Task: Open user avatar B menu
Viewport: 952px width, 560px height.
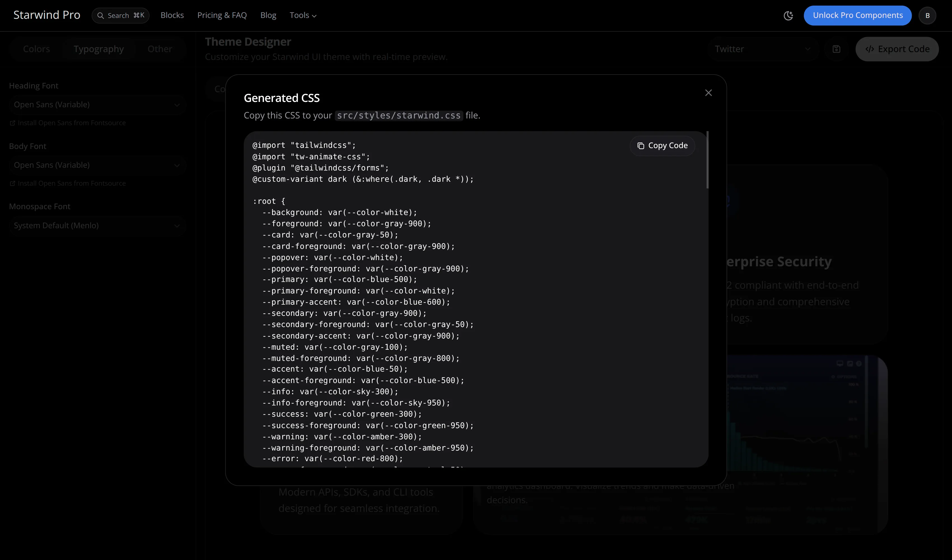Action: (927, 15)
